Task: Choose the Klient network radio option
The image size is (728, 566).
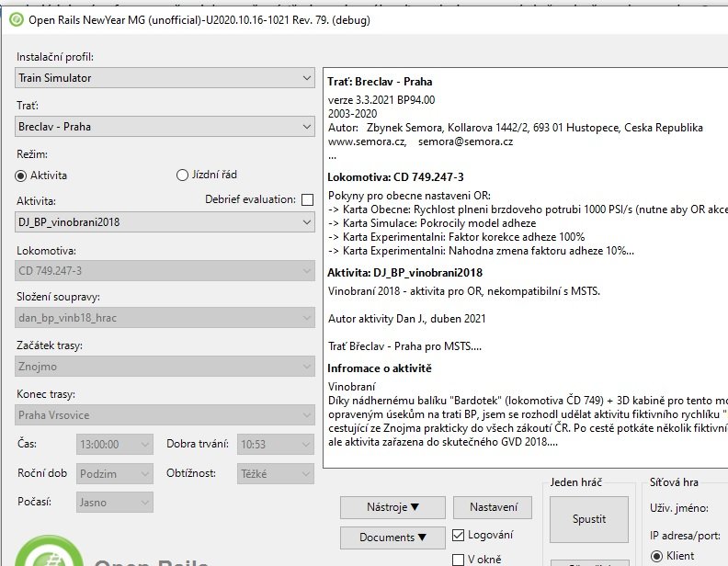Action: click(x=656, y=556)
